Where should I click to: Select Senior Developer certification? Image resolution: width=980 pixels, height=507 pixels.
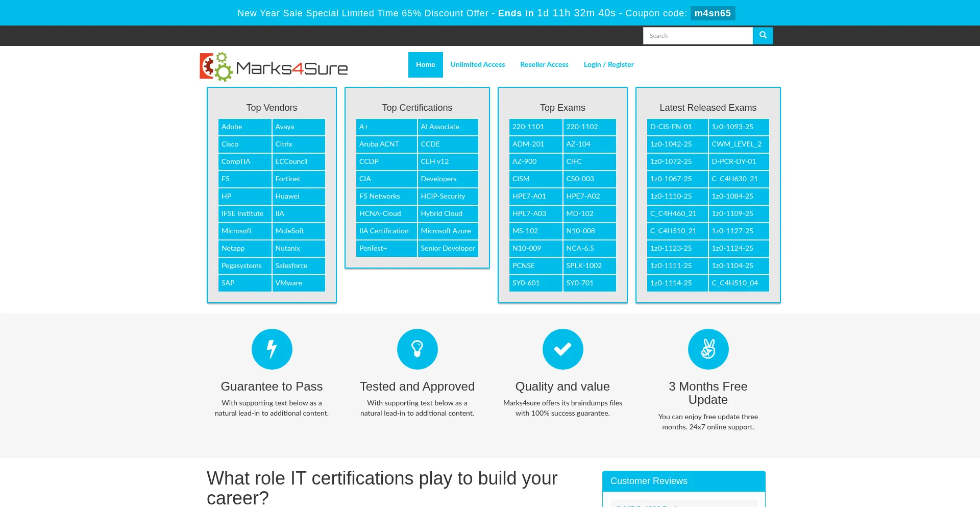point(448,248)
